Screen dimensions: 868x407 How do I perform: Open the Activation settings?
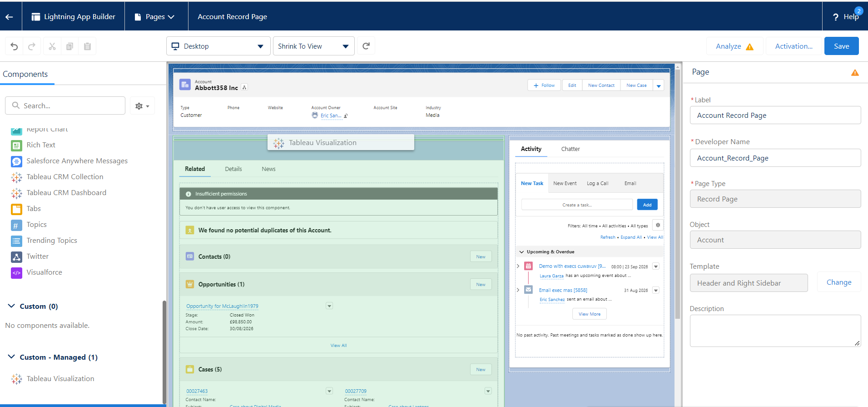(794, 46)
